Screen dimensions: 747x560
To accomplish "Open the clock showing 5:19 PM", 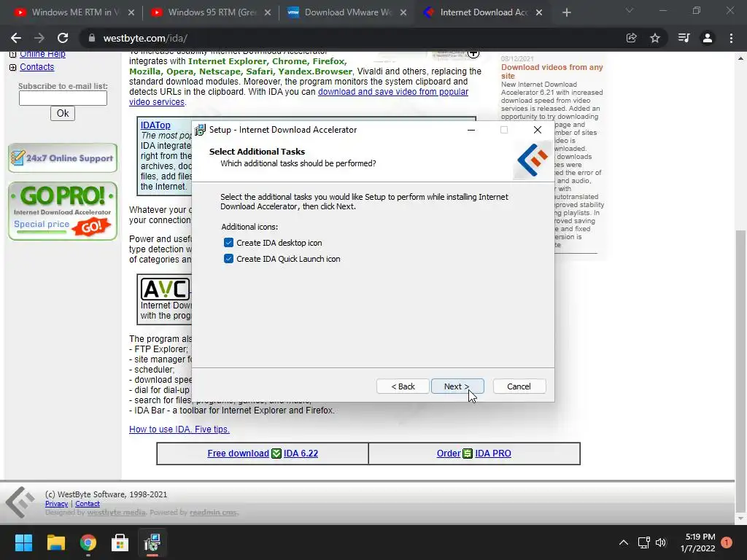I will point(698,542).
